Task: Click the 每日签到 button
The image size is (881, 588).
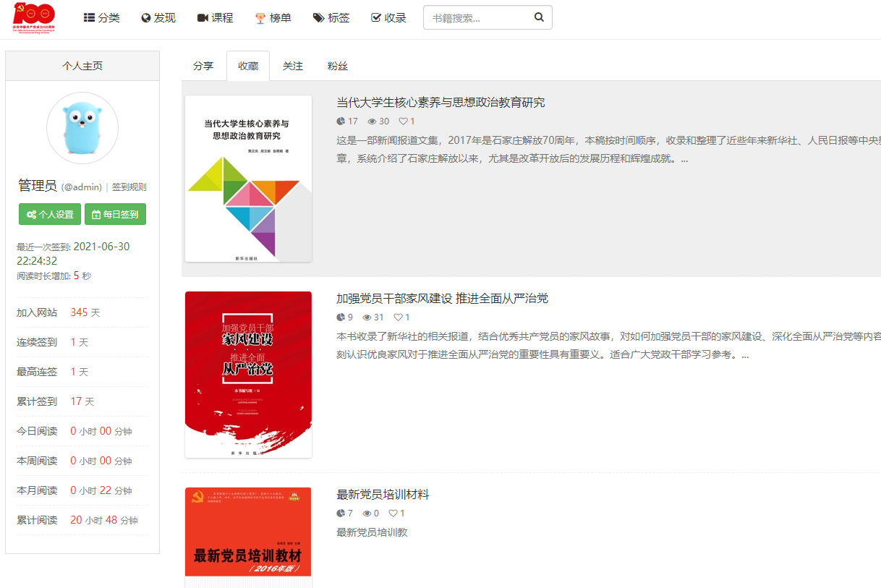Action: click(x=115, y=214)
